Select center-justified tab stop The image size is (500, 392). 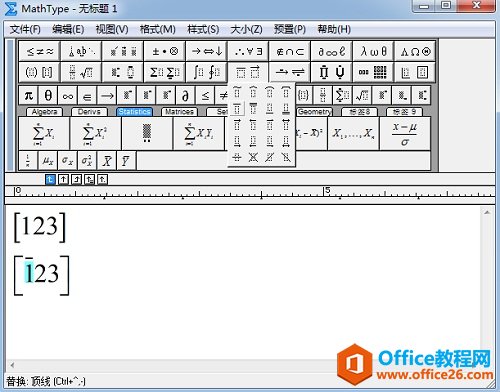[63, 180]
